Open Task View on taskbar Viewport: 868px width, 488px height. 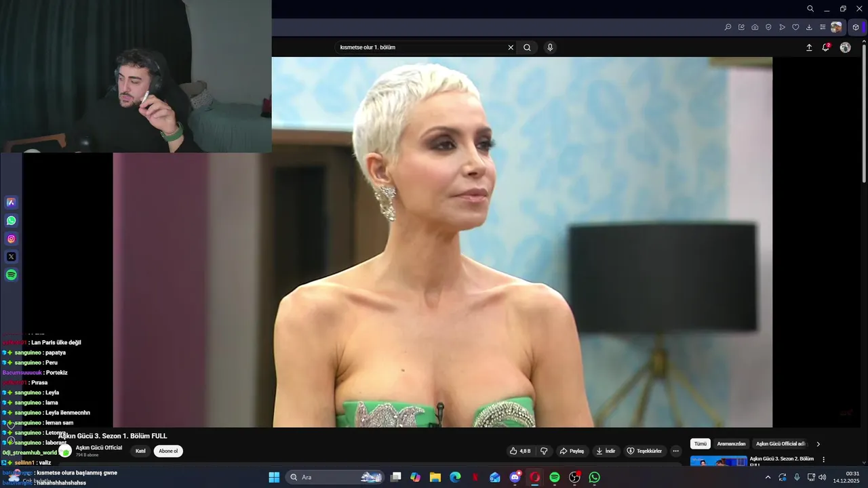(x=396, y=477)
